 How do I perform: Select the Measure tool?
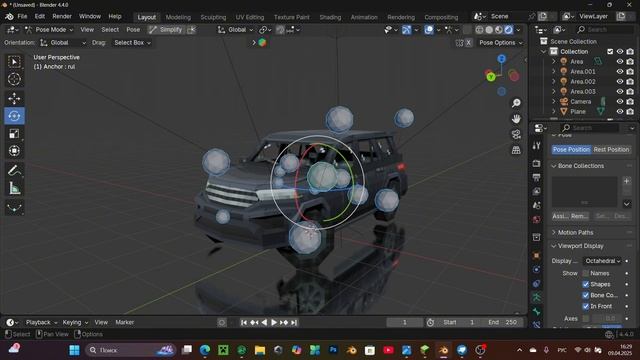tap(14, 188)
